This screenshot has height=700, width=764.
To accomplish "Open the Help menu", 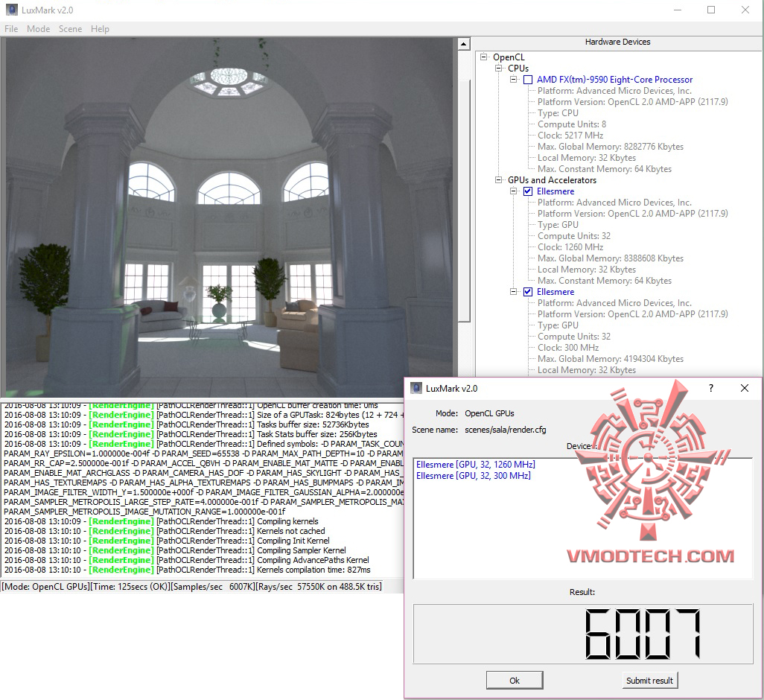I will coord(100,29).
